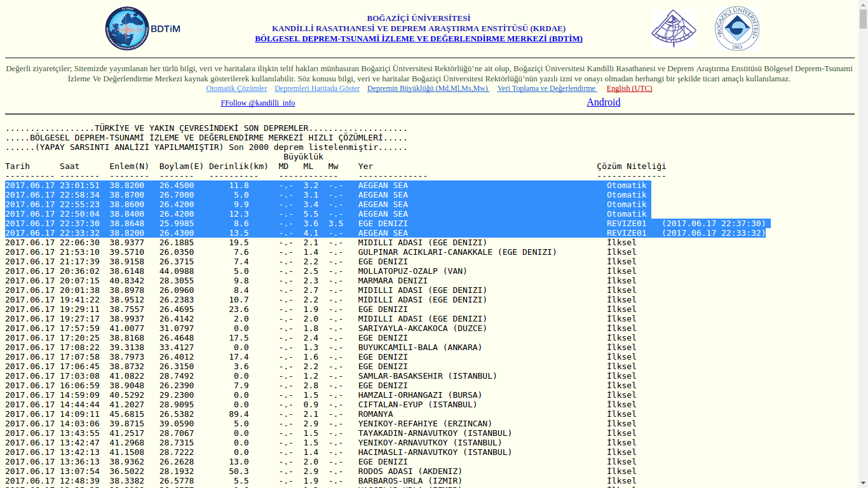Click the 89.4 depth value for Romanya

239,414
